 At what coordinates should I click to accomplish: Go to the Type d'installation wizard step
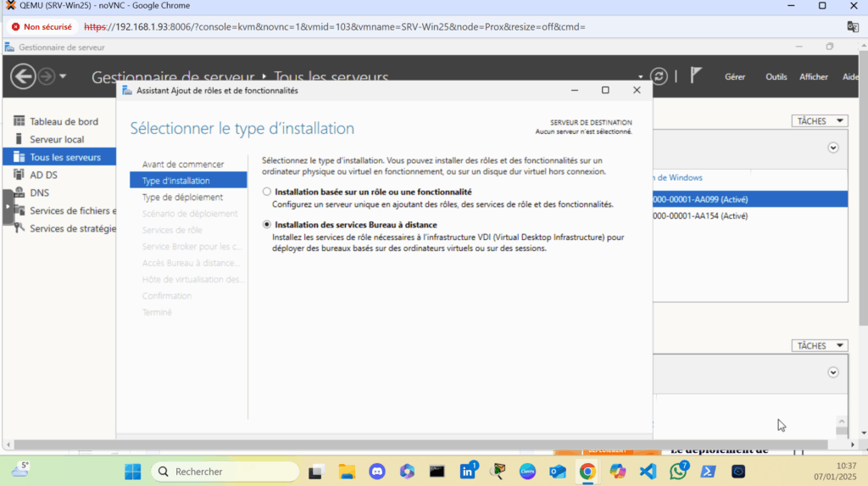click(188, 180)
